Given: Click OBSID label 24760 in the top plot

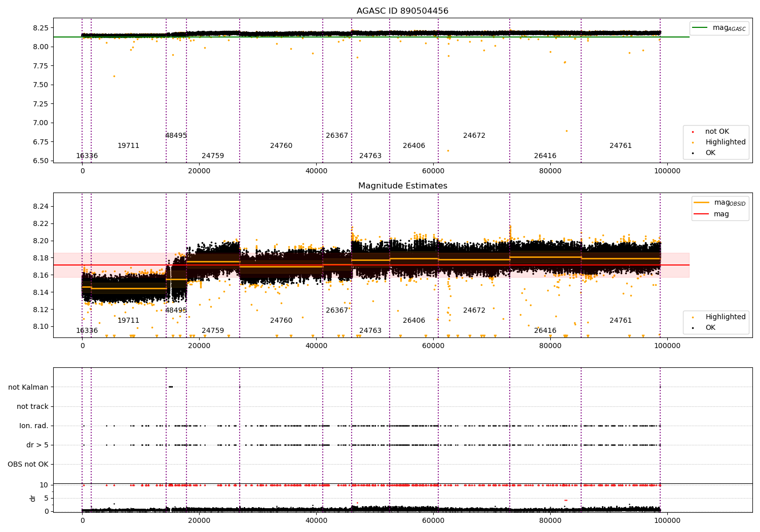Looking at the screenshot, I should coord(281,146).
